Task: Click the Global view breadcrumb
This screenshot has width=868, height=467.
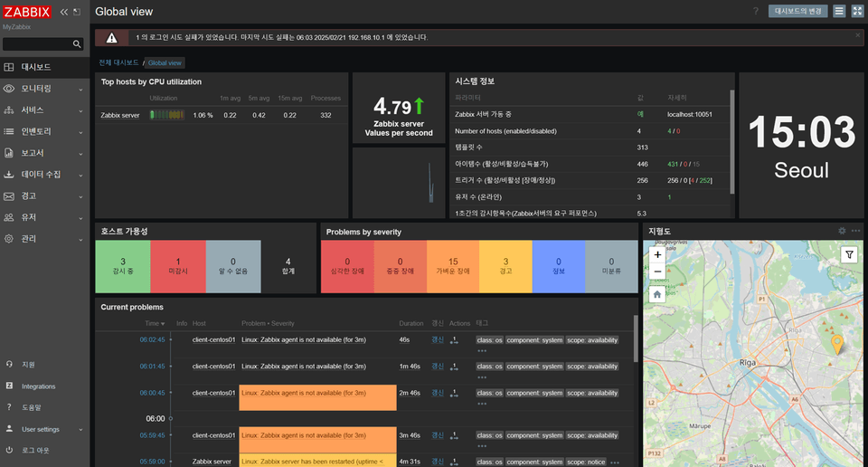Action: [x=165, y=63]
